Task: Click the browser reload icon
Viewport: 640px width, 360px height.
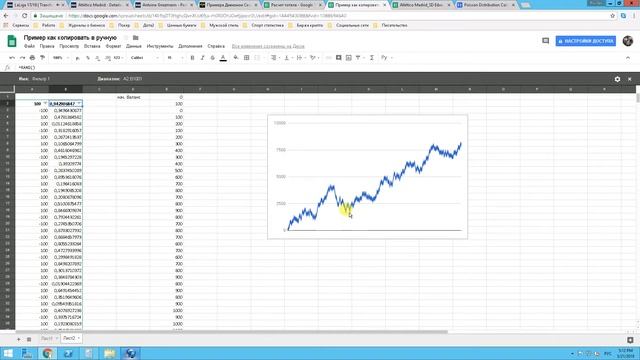Action: [24, 16]
